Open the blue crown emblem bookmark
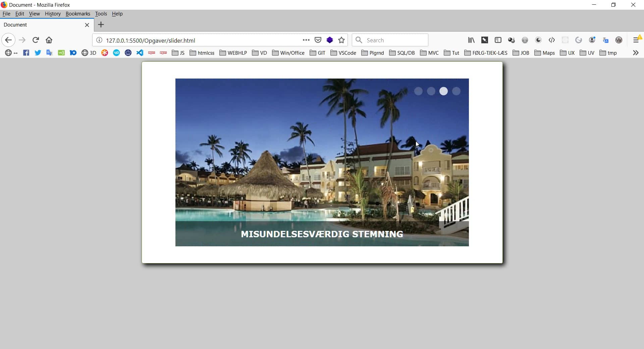Image resolution: width=644 pixels, height=349 pixels. pyautogui.click(x=128, y=53)
